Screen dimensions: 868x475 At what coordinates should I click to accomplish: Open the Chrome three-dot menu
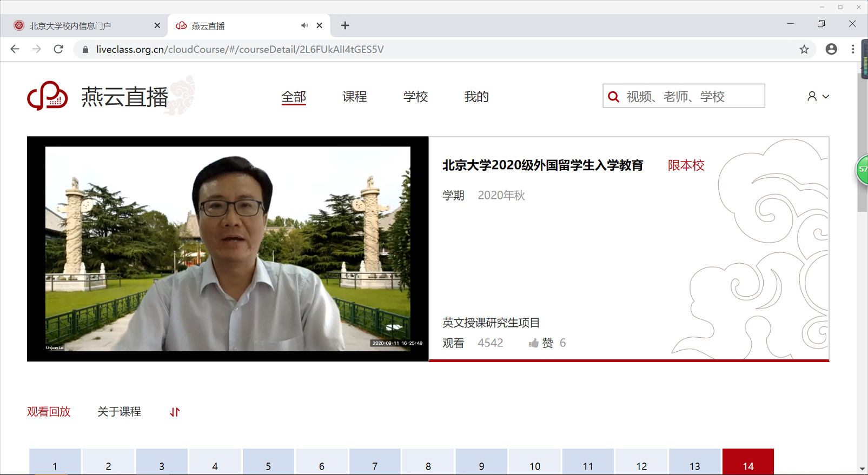pos(853,49)
